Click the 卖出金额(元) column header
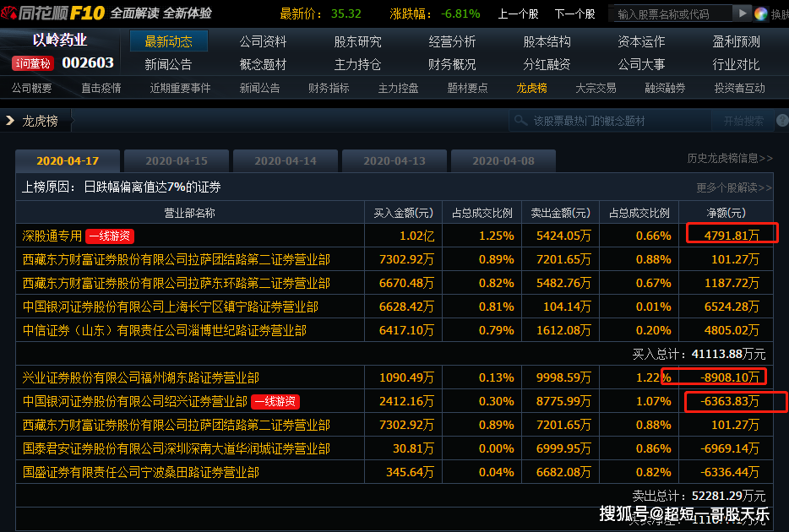 tap(561, 213)
